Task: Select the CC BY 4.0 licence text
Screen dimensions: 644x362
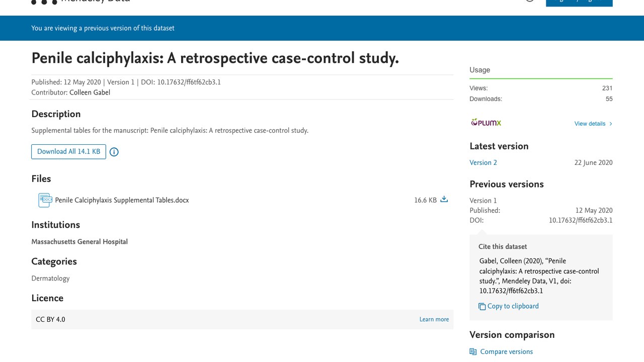Action: coord(50,320)
